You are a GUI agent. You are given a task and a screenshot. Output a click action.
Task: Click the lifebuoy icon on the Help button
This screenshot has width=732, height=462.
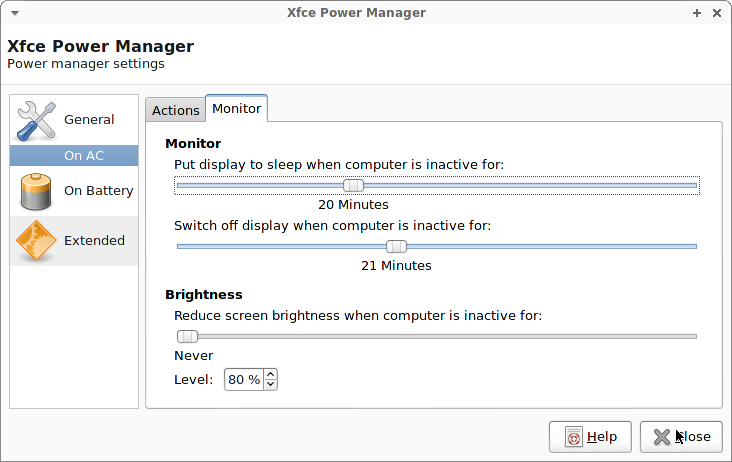tap(574, 437)
